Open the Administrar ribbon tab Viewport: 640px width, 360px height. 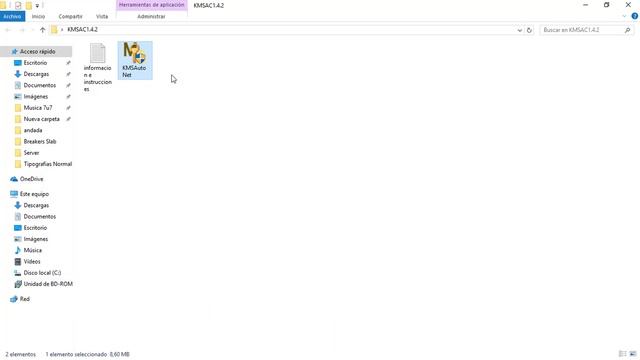tap(151, 16)
